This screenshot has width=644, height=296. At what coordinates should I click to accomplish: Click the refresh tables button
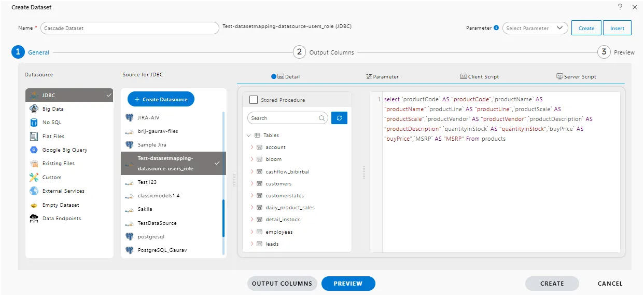click(339, 118)
